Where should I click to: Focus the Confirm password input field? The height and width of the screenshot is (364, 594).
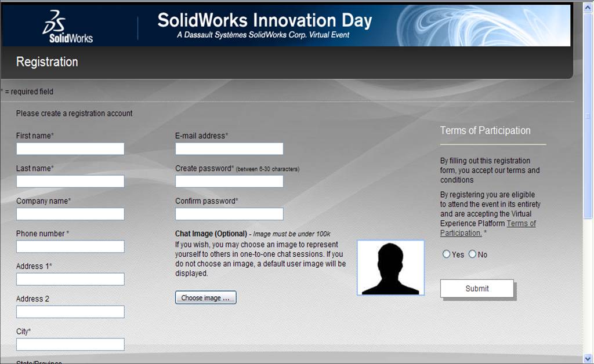coord(229,214)
